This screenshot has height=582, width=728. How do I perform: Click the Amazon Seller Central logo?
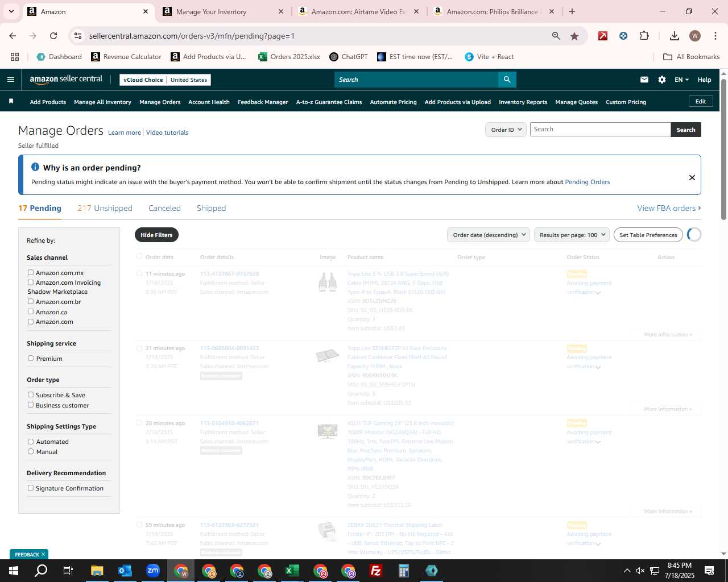pyautogui.click(x=66, y=80)
